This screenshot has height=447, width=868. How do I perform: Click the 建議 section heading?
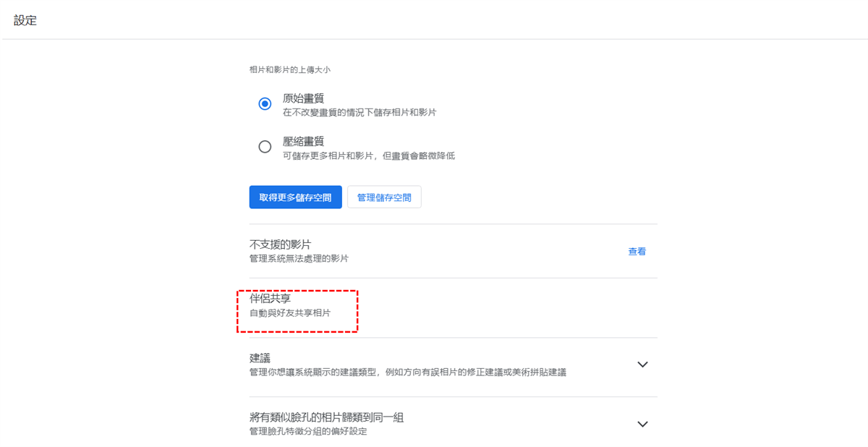point(260,358)
